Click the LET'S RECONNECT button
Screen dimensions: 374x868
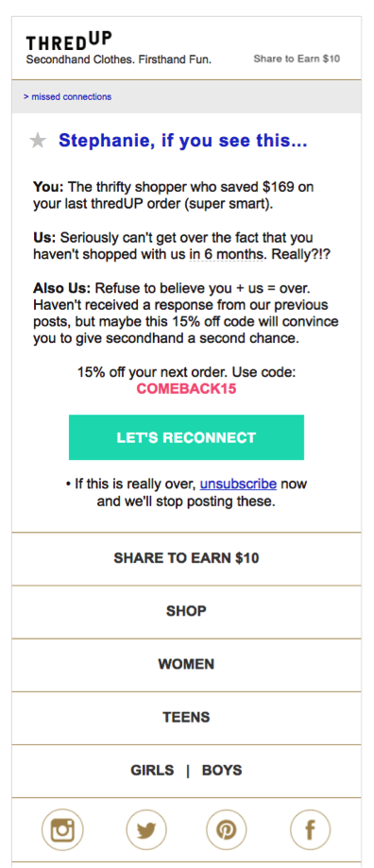tap(186, 437)
